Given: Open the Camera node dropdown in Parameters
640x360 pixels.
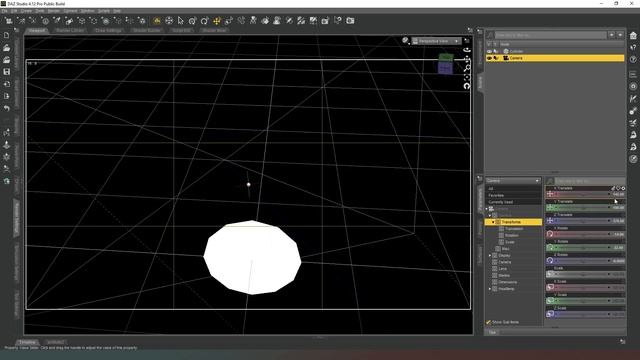Looking at the screenshot, I should click(513, 180).
